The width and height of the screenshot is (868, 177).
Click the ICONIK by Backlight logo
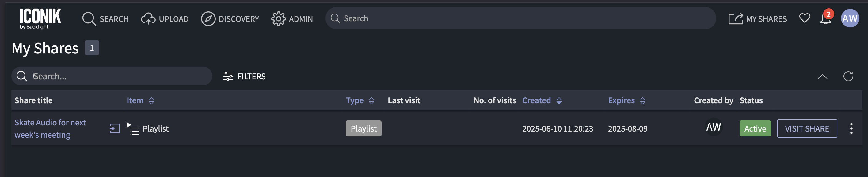tap(40, 18)
